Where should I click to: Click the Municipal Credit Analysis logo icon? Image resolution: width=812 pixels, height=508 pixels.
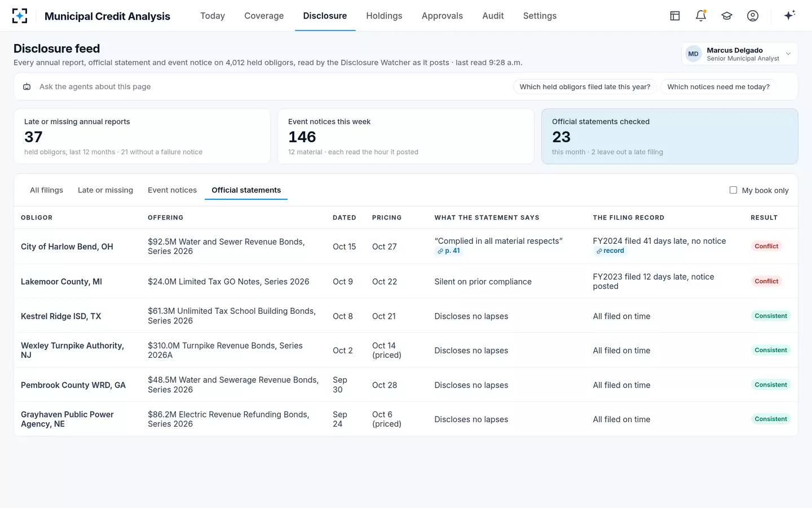pyautogui.click(x=20, y=16)
